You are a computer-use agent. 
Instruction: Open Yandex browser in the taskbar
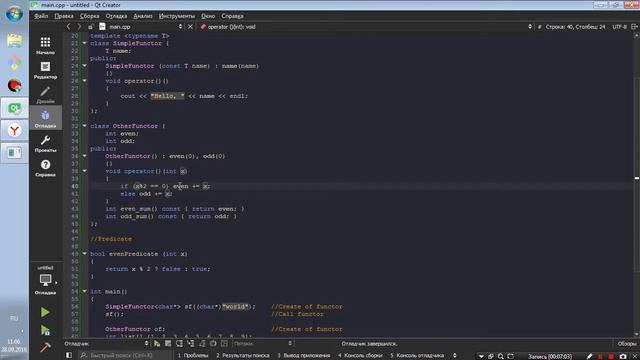(14, 131)
